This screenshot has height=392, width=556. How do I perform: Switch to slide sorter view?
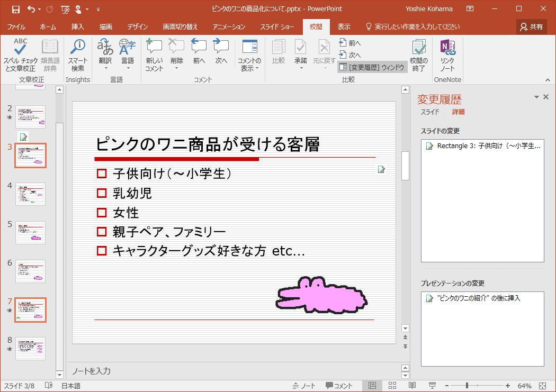392,386
